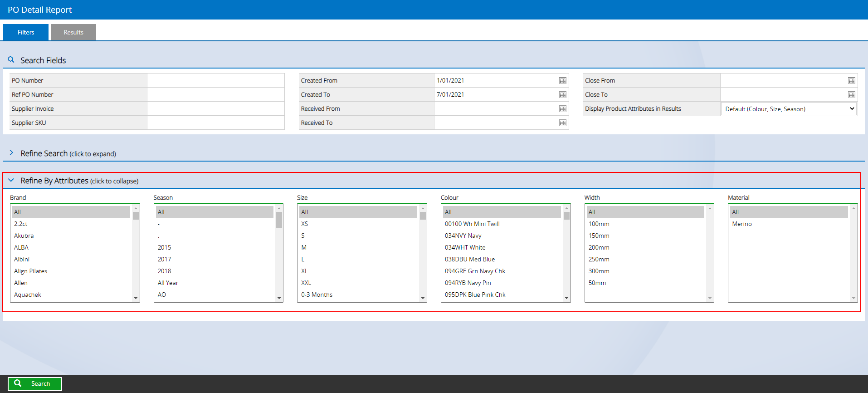Click the magnifier icon beside Search Fields
Screen dimensions: 868x393
click(x=11, y=59)
